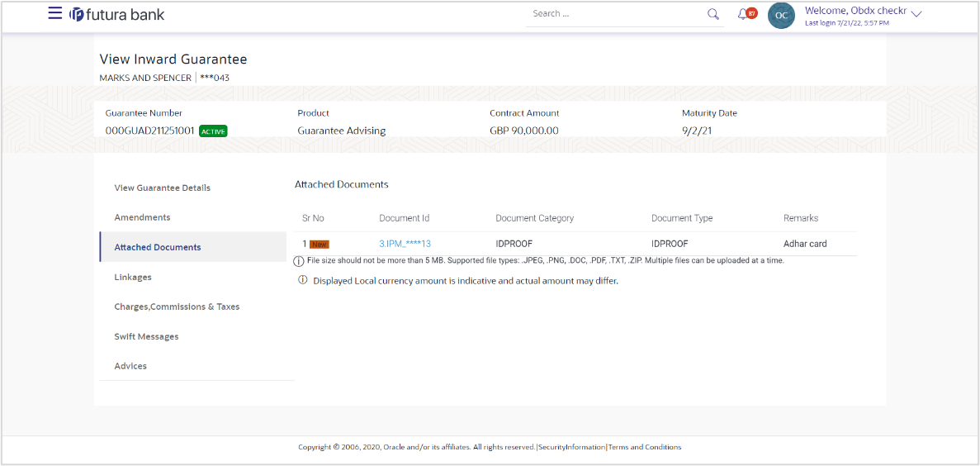980x466 pixels.
Task: Click MARKS AND SPENCER party name
Action: coord(145,78)
